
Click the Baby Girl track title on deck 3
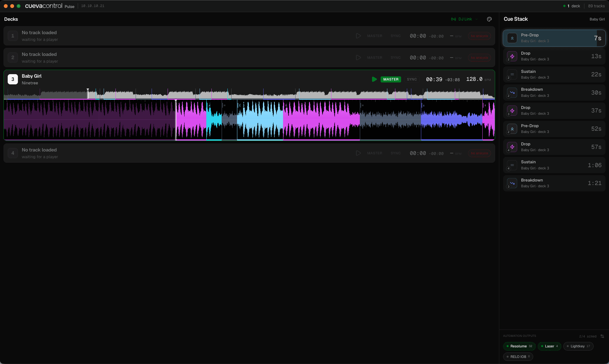click(x=32, y=76)
